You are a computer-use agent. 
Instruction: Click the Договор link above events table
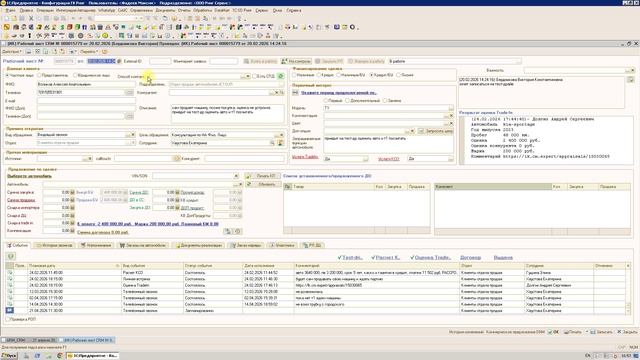470,258
